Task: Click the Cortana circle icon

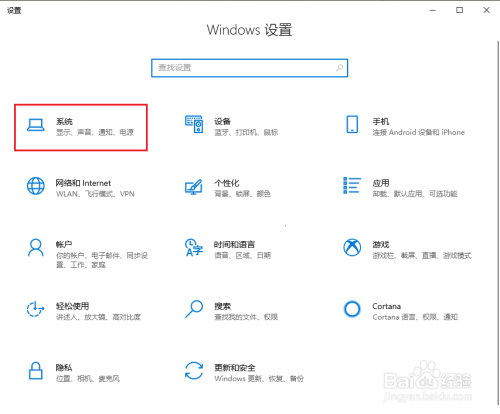Action: (x=352, y=309)
